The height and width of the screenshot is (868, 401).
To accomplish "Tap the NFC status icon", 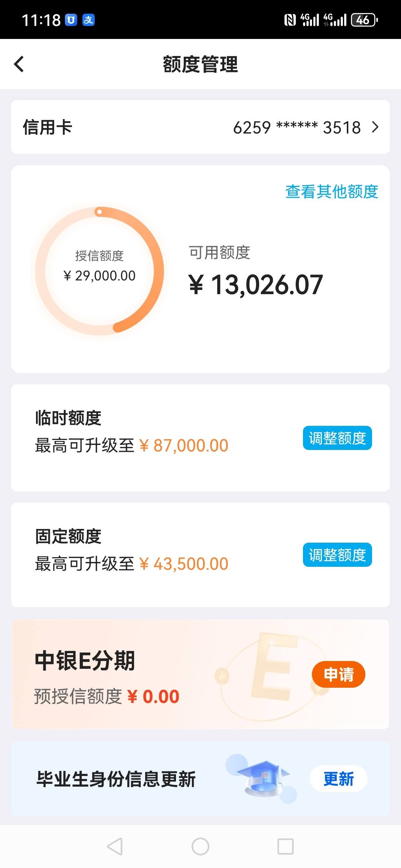I will [290, 20].
